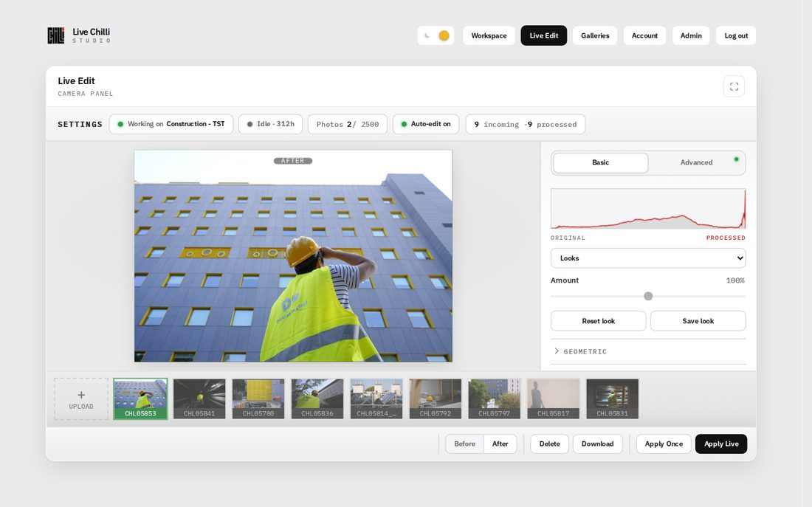Download the selected photo
812x507 pixels.
coord(598,444)
